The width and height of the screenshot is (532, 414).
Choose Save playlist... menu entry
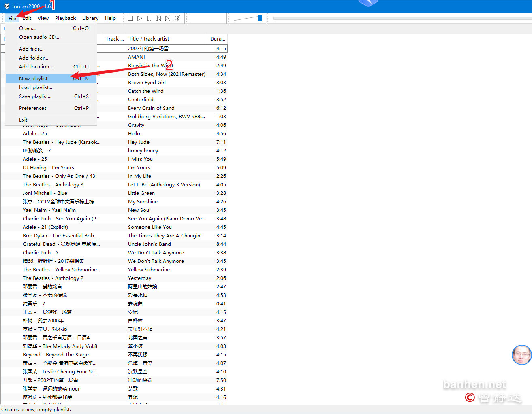[x=51, y=96]
